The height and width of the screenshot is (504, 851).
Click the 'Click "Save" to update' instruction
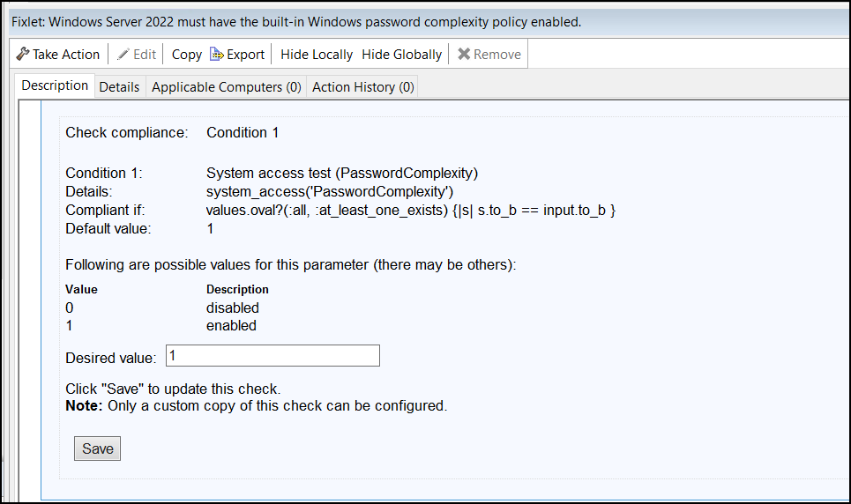pyautogui.click(x=173, y=389)
